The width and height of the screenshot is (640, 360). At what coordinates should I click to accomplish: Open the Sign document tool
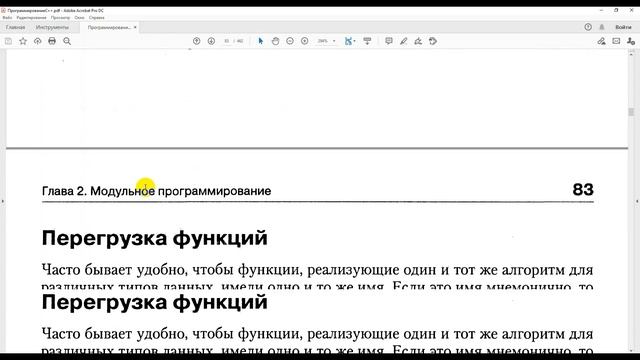pyautogui.click(x=418, y=41)
